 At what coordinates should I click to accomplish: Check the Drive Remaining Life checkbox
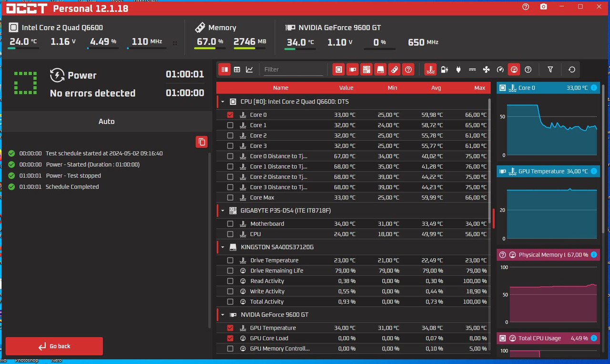pyautogui.click(x=230, y=271)
